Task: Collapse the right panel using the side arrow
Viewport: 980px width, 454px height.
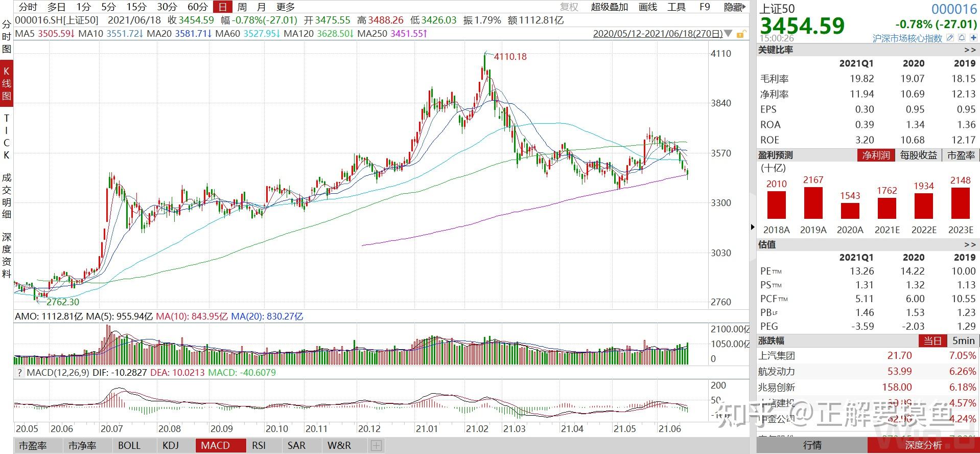Action: coord(753,227)
